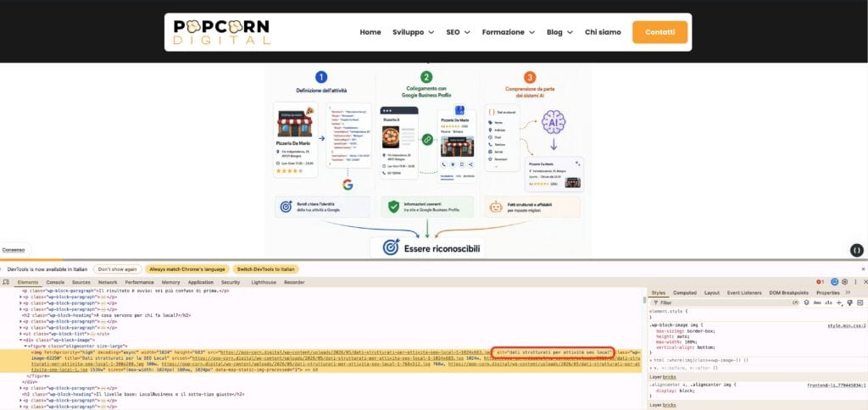
Task: Dismiss the DevTools language info bar
Action: (863, 269)
